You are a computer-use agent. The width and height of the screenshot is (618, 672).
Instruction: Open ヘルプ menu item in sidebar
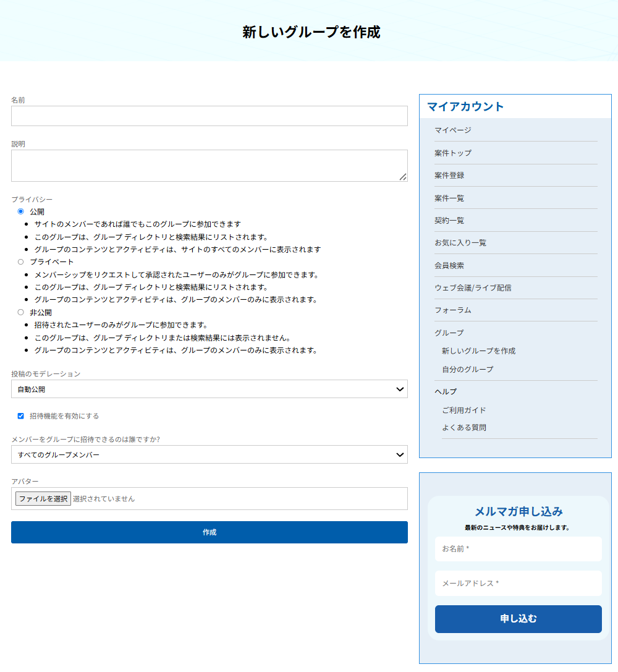[446, 392]
